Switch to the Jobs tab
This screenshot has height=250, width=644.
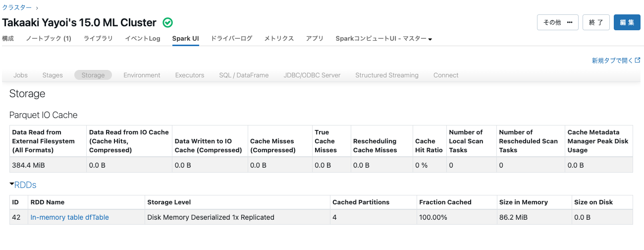pos(20,75)
